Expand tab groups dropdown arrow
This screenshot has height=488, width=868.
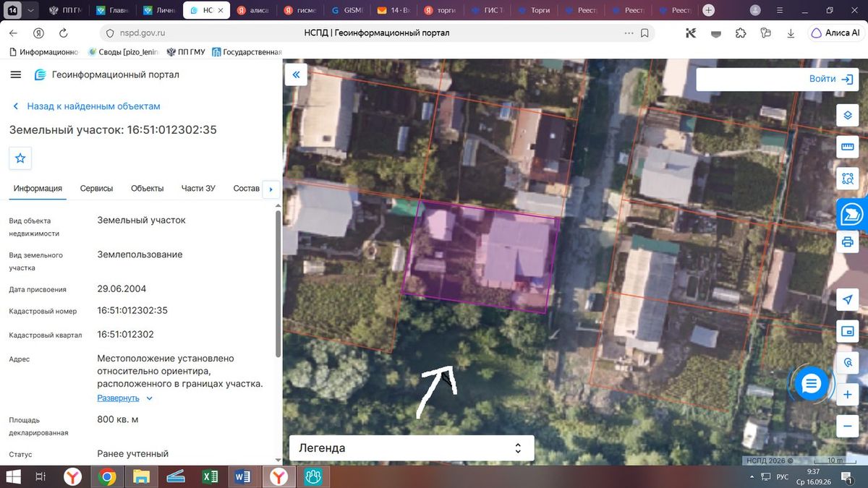click(x=30, y=11)
